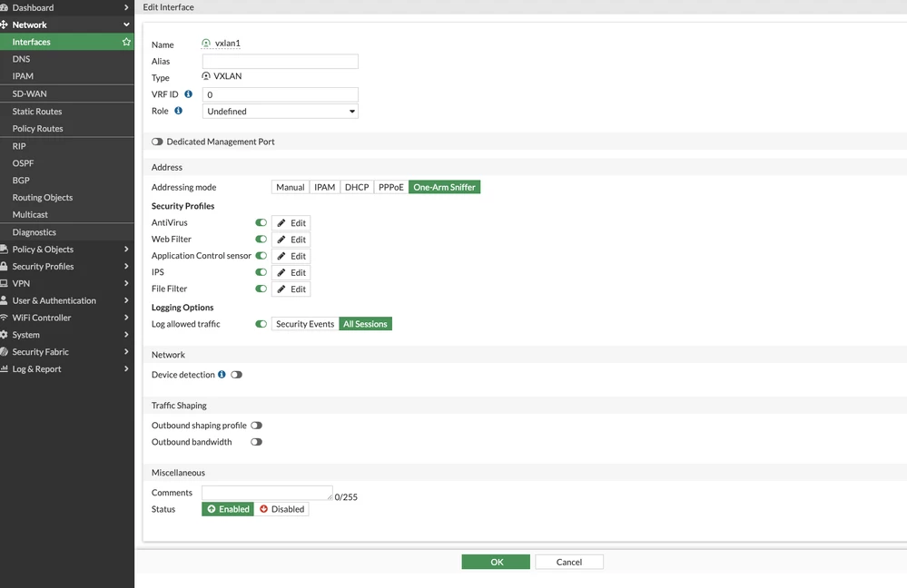Screen dimensions: 907x588
Task: Click pencil icon on AntiVirus Edit
Action: [x=281, y=222]
